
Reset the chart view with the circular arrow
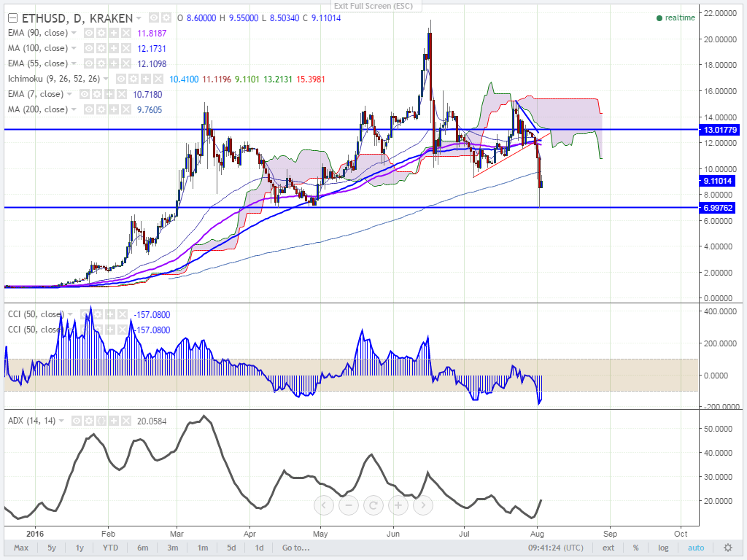point(373,505)
